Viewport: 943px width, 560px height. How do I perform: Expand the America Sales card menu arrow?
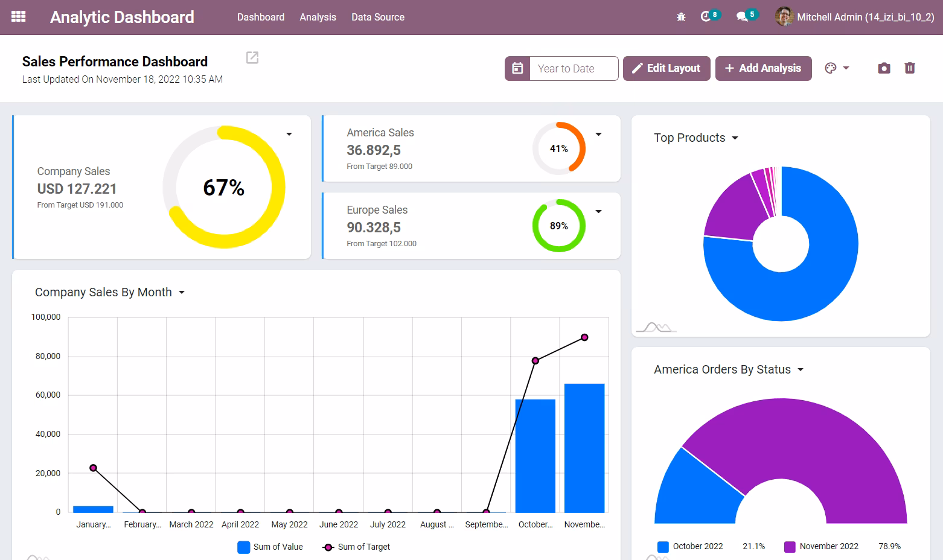pyautogui.click(x=599, y=134)
